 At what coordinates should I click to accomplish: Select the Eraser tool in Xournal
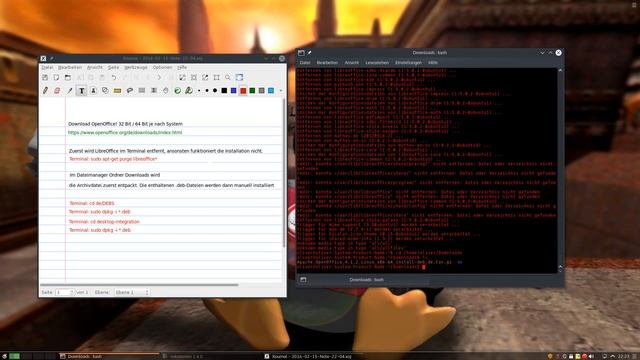[x=57, y=90]
